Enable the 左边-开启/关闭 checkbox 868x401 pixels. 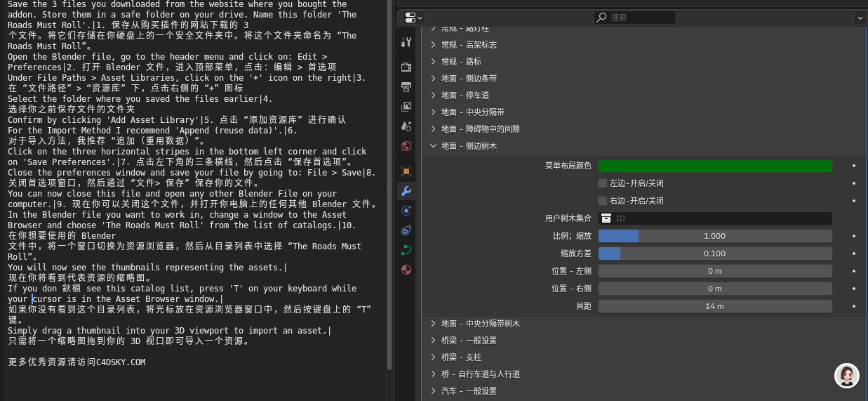pos(603,183)
